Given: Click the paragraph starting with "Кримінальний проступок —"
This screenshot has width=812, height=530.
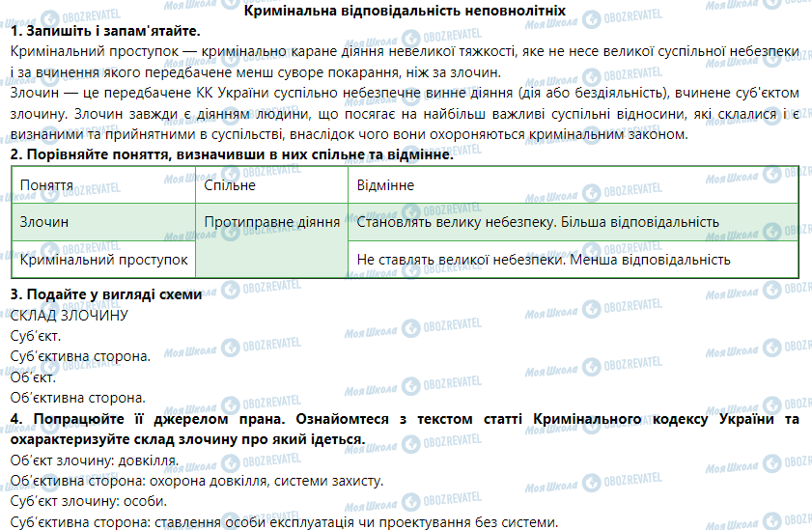Looking at the screenshot, I should [406, 60].
